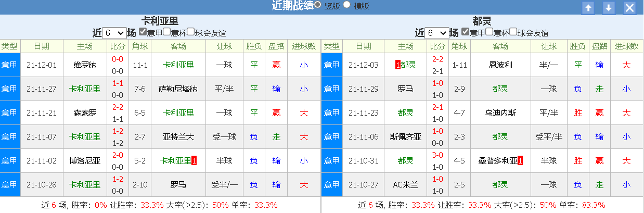The height and width of the screenshot is (213, 644).
Task: Click 意甲 type cell in 21-12-03 row
Action: click(332, 65)
